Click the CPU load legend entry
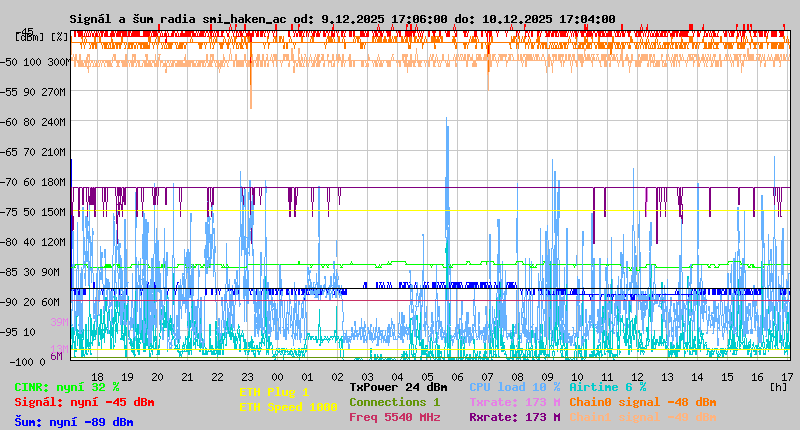 pyautogui.click(x=514, y=386)
